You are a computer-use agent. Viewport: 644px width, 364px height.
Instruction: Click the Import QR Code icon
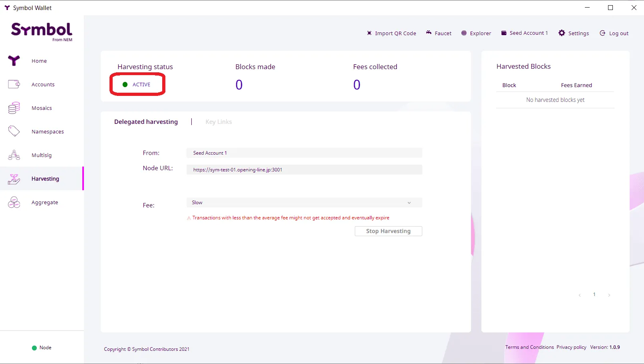tap(369, 33)
